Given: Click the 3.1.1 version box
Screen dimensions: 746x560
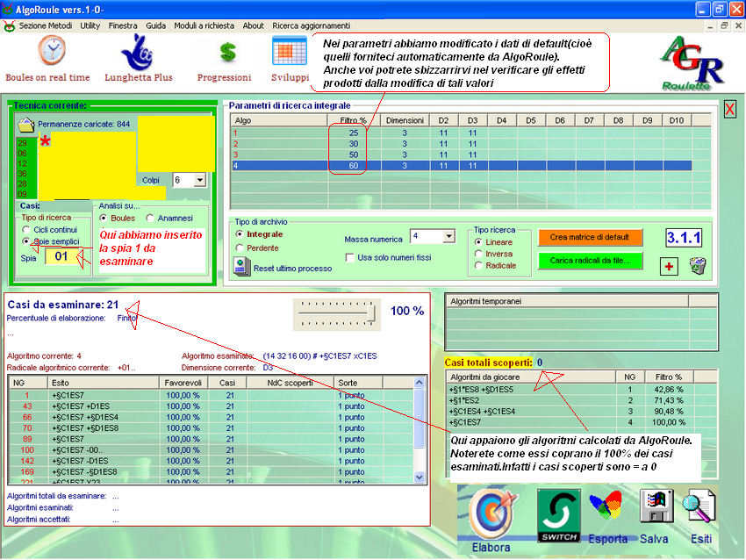Looking at the screenshot, I should [x=684, y=237].
